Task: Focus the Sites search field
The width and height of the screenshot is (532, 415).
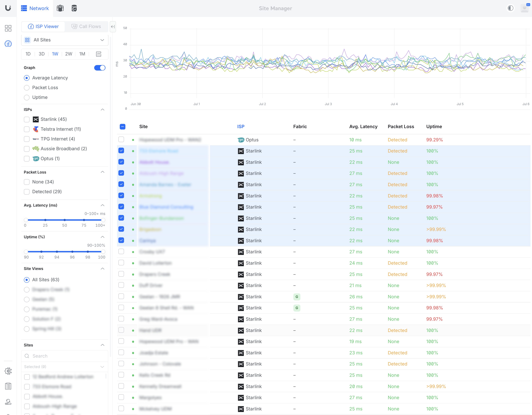Action: coord(65,356)
